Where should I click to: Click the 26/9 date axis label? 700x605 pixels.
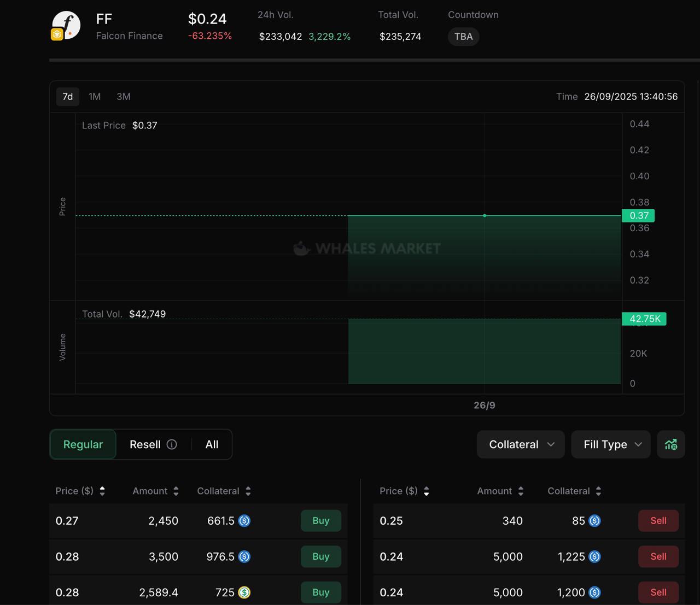pos(485,405)
